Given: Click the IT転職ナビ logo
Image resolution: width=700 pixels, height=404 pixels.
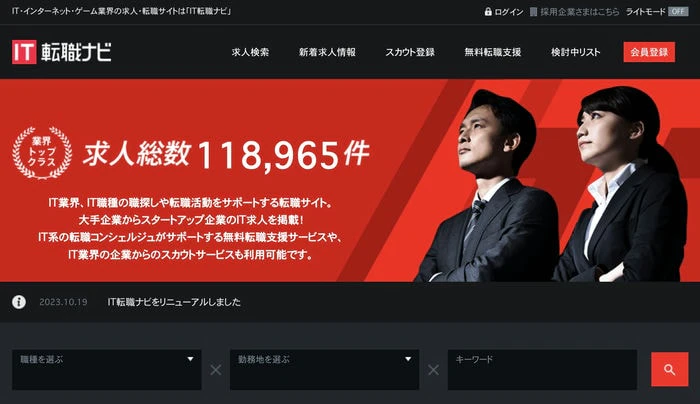Looking at the screenshot, I should pyautogui.click(x=62, y=52).
